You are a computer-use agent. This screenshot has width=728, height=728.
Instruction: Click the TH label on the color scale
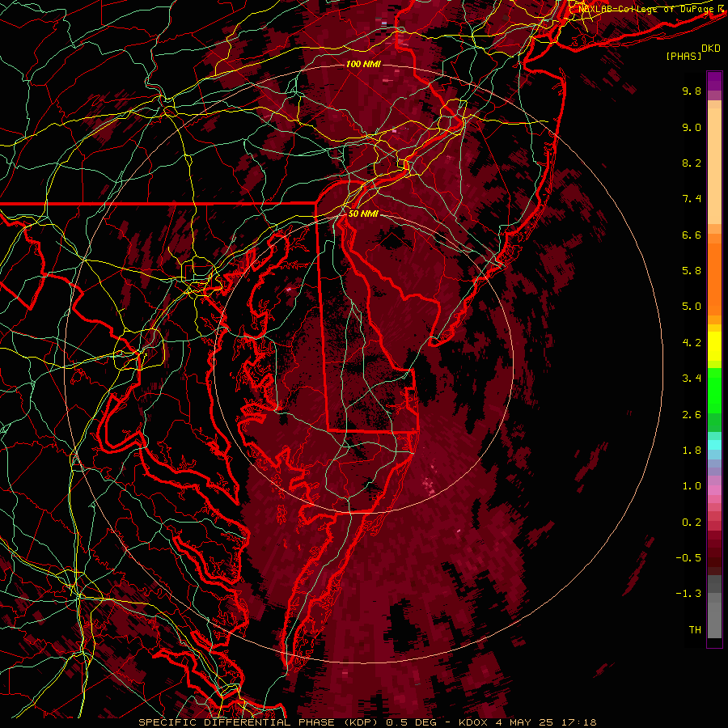(x=695, y=630)
